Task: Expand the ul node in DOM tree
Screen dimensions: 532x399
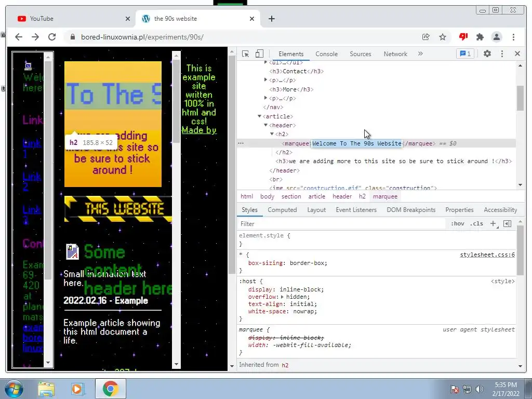Action: [265, 62]
